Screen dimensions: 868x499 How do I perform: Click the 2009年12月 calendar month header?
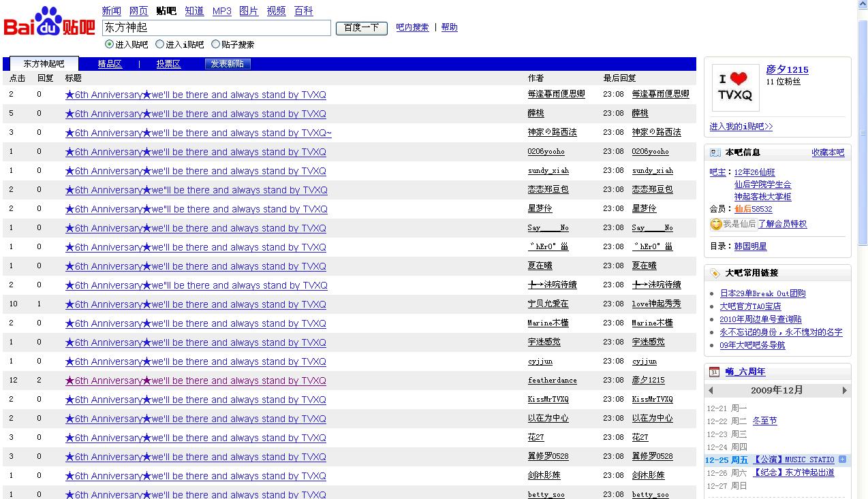777,391
